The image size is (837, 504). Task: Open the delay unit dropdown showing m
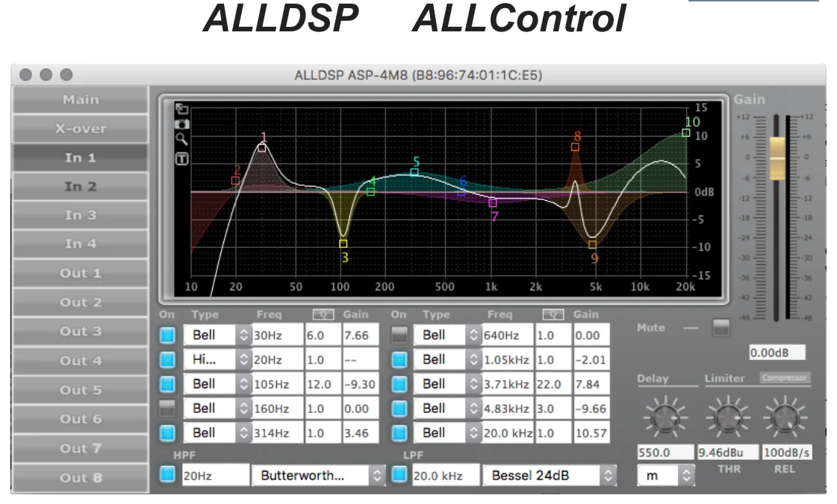click(666, 475)
